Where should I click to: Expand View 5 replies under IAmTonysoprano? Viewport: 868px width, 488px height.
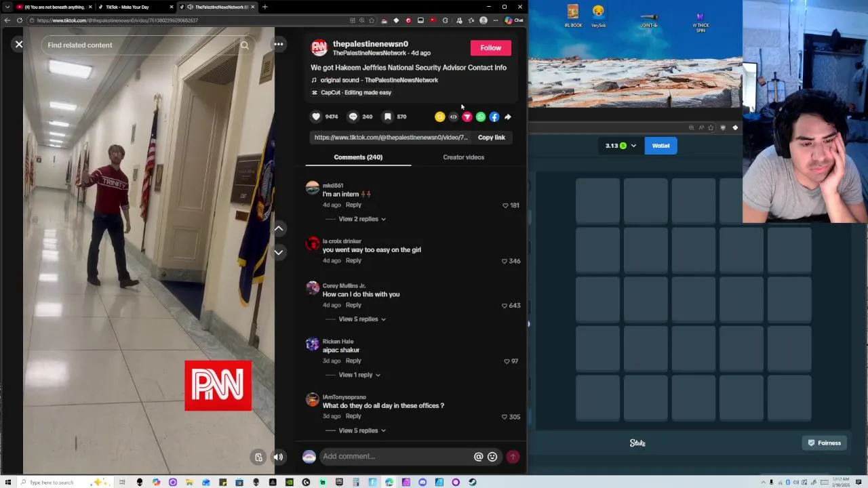pyautogui.click(x=362, y=430)
